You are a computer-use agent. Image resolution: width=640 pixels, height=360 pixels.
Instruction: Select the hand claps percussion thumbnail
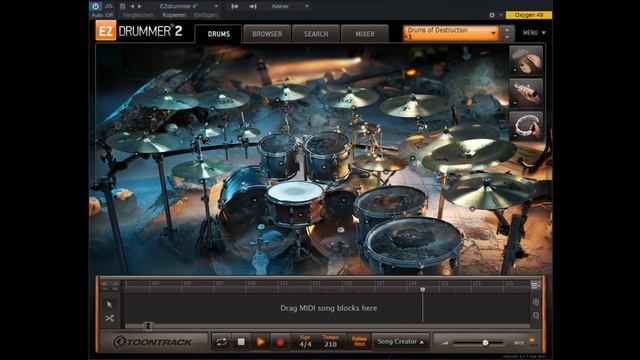point(526,60)
